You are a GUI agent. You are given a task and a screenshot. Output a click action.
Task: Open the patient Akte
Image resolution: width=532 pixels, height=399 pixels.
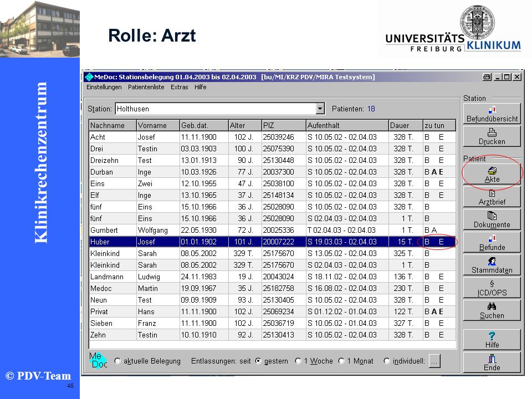pos(492,175)
